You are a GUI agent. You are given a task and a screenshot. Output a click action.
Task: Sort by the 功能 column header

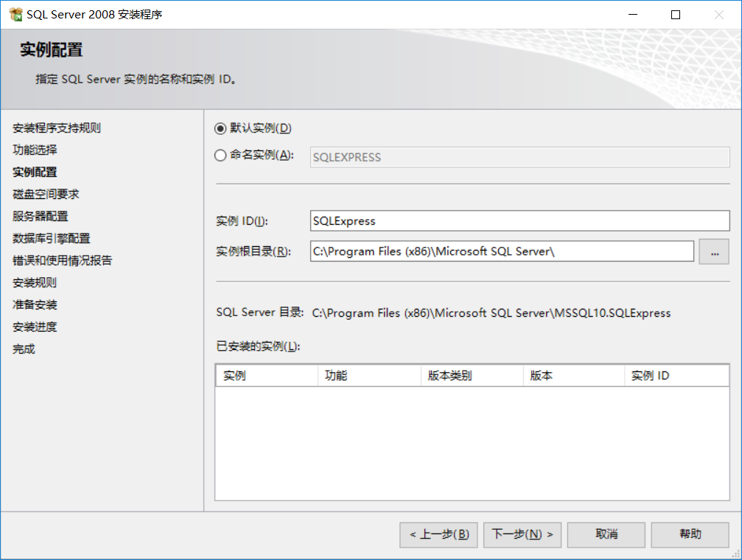(369, 376)
